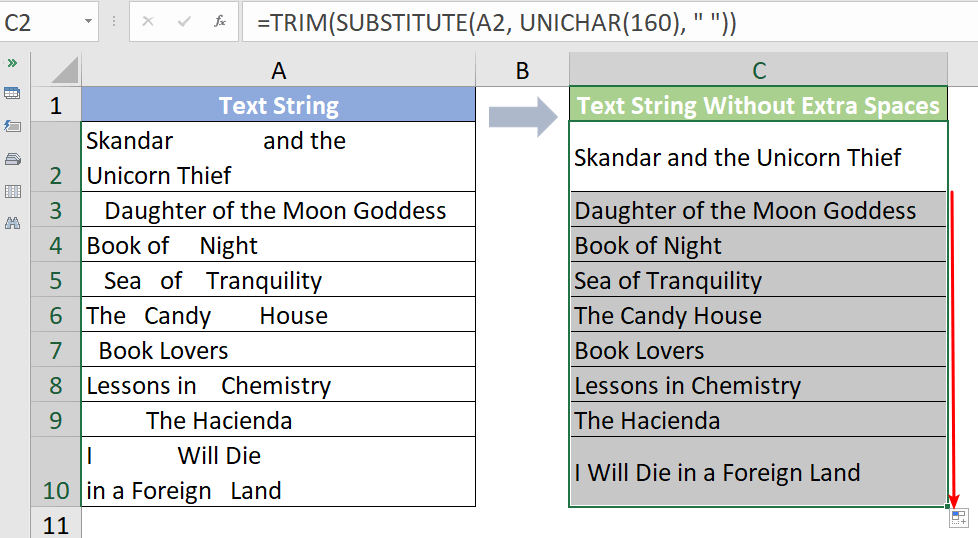Screen dimensions: 978x538
Task: Click the Name Box showing C2
Action: pyautogui.click(x=40, y=21)
